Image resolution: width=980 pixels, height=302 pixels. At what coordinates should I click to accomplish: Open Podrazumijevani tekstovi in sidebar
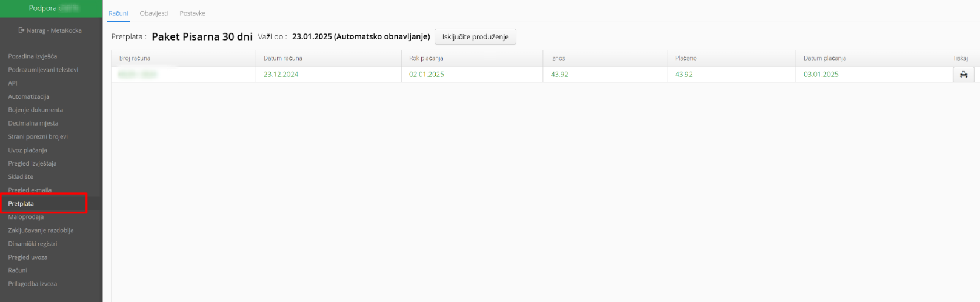click(43, 70)
